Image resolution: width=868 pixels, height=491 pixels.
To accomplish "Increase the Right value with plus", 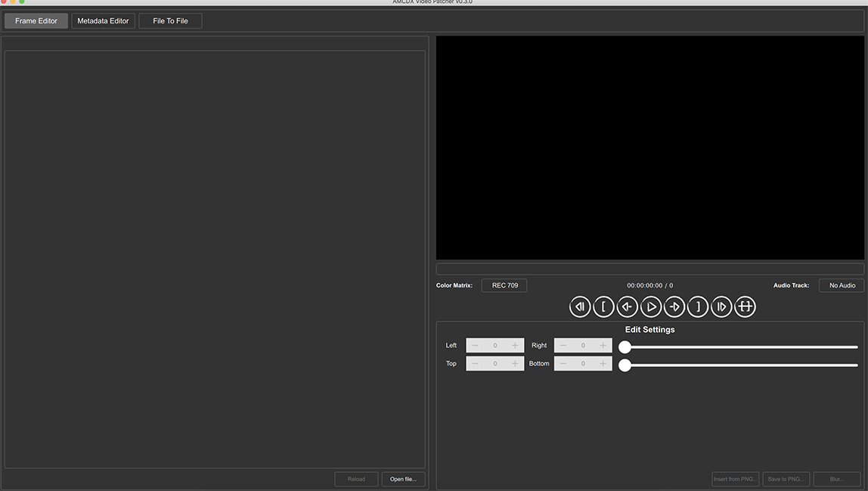I will pyautogui.click(x=603, y=345).
